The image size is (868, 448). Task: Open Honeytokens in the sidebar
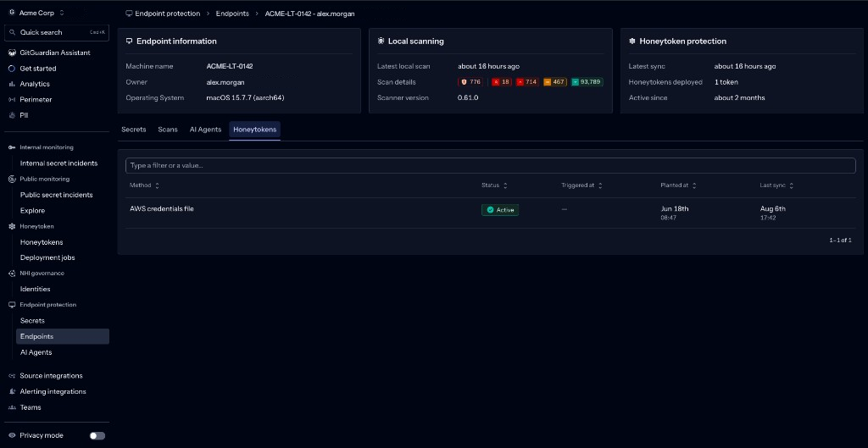pyautogui.click(x=42, y=242)
